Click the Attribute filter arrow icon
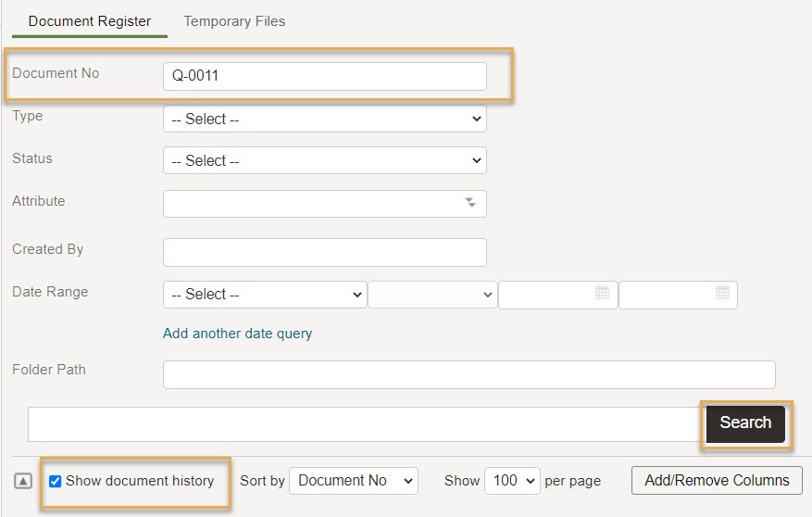This screenshot has width=812, height=517. click(470, 203)
